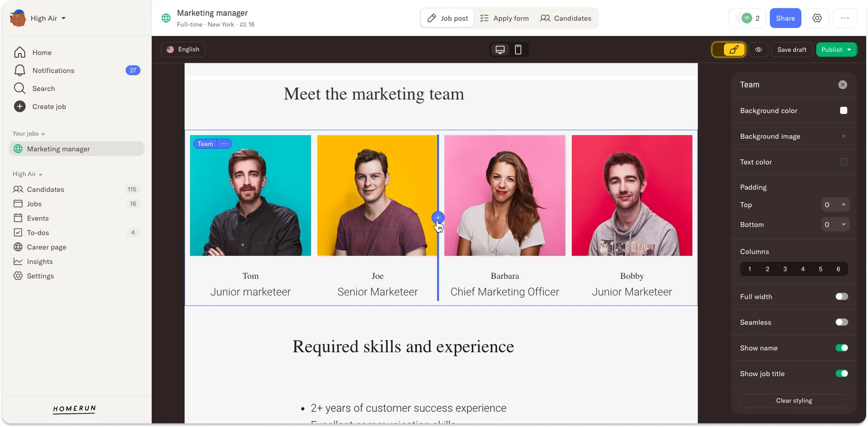Screen dimensions: 868x427
Task: Click the green globe icon beside job title
Action: [x=166, y=18]
